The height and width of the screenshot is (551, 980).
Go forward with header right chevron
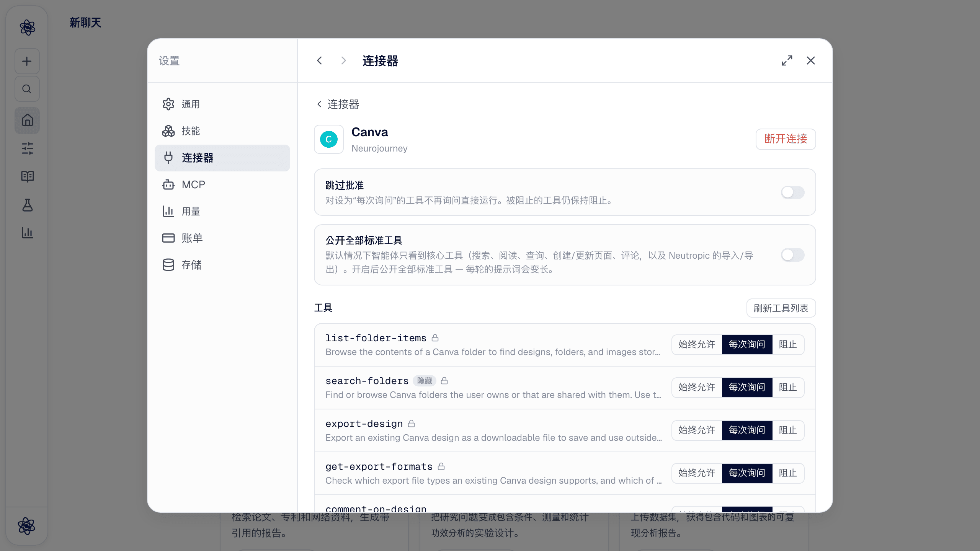(343, 60)
